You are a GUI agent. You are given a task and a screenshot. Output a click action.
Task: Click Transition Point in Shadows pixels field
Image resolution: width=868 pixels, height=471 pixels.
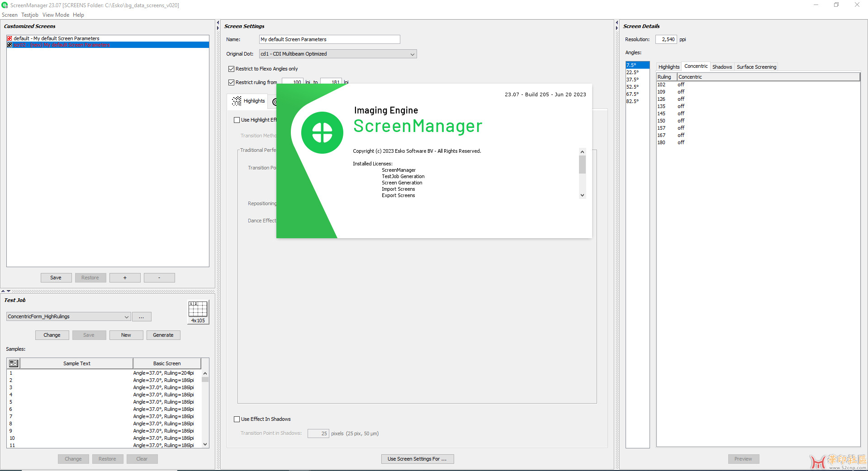pyautogui.click(x=318, y=433)
